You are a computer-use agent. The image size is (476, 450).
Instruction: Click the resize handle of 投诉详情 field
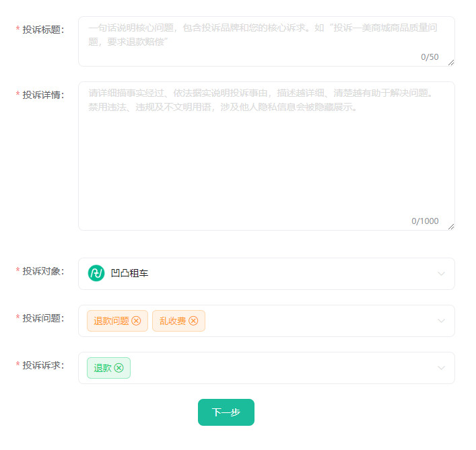(x=451, y=227)
